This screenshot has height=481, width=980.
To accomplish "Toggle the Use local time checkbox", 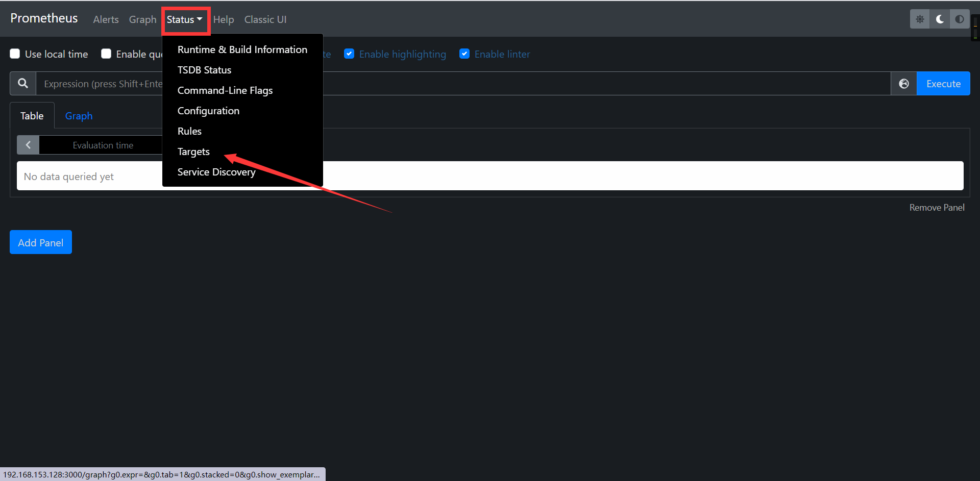I will (15, 54).
